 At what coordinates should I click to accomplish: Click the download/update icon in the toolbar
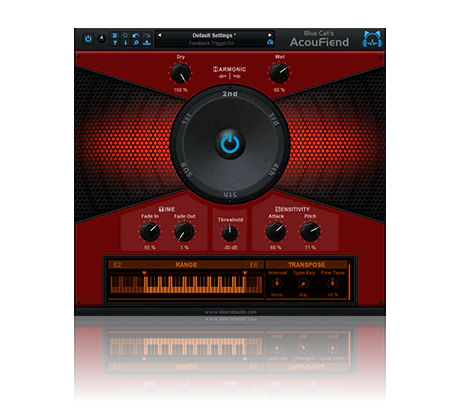pos(147,43)
